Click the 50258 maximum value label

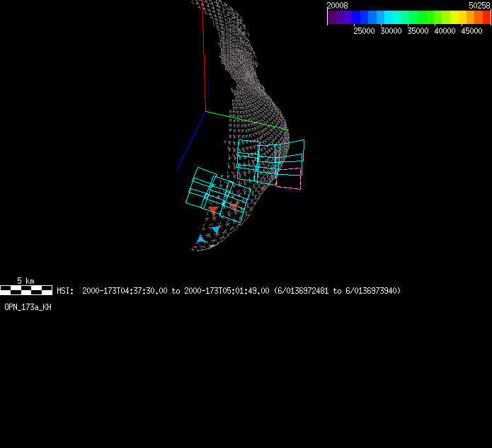pyautogui.click(x=479, y=5)
